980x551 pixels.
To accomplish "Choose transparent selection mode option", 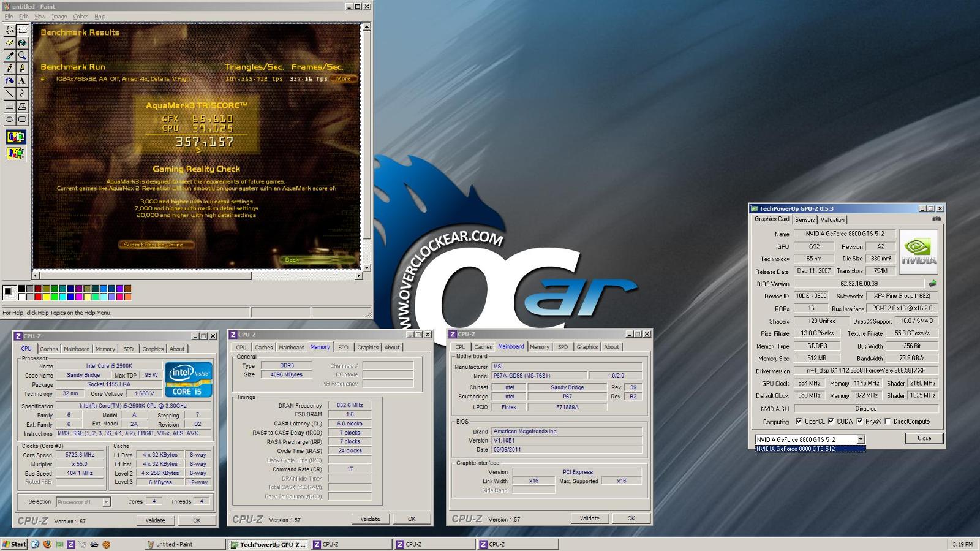I will point(16,153).
